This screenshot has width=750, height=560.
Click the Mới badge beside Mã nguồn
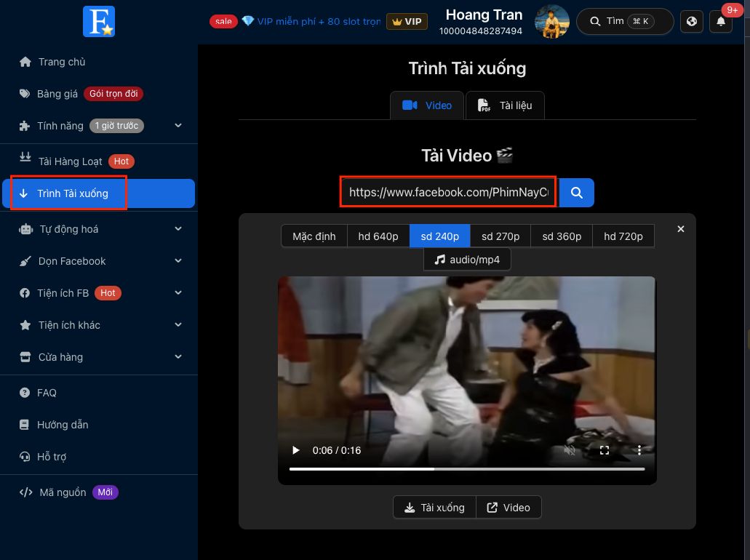pyautogui.click(x=105, y=492)
